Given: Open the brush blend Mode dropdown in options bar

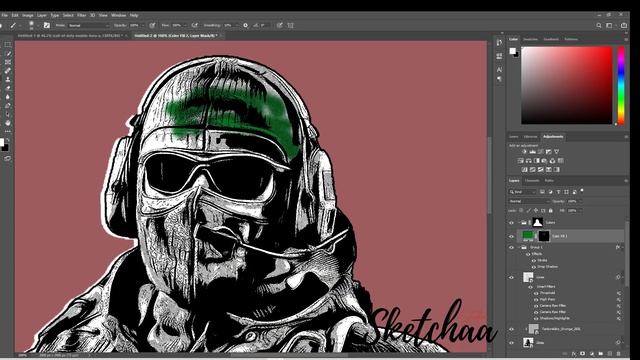Looking at the screenshot, I should 89,25.
